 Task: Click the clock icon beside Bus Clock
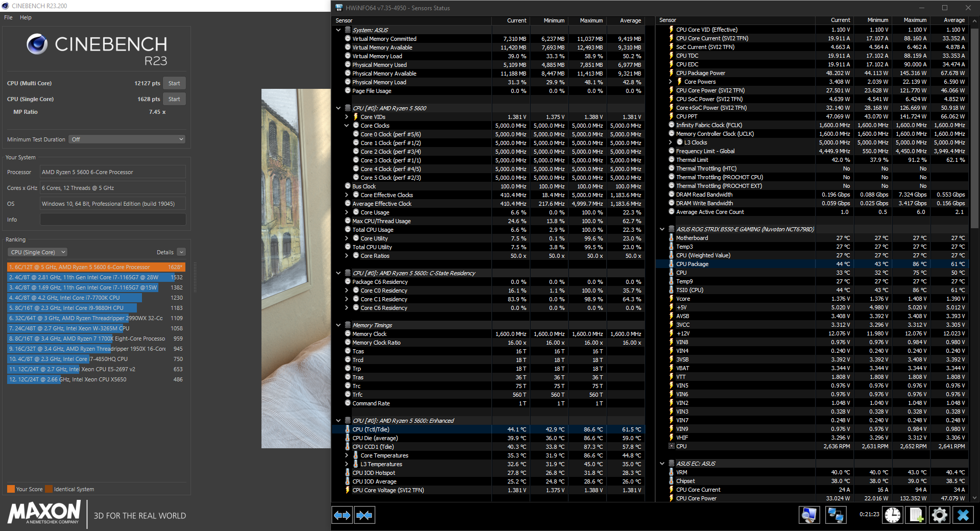[x=347, y=186]
